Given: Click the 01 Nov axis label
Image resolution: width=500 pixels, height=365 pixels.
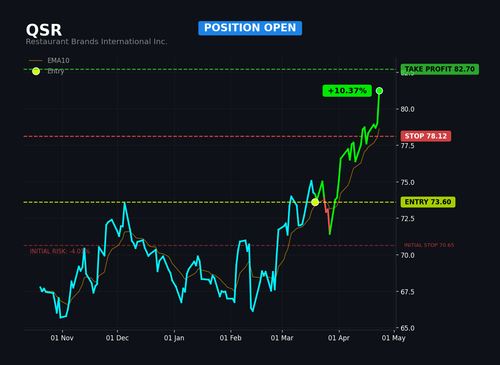Looking at the screenshot, I should 62,338.
